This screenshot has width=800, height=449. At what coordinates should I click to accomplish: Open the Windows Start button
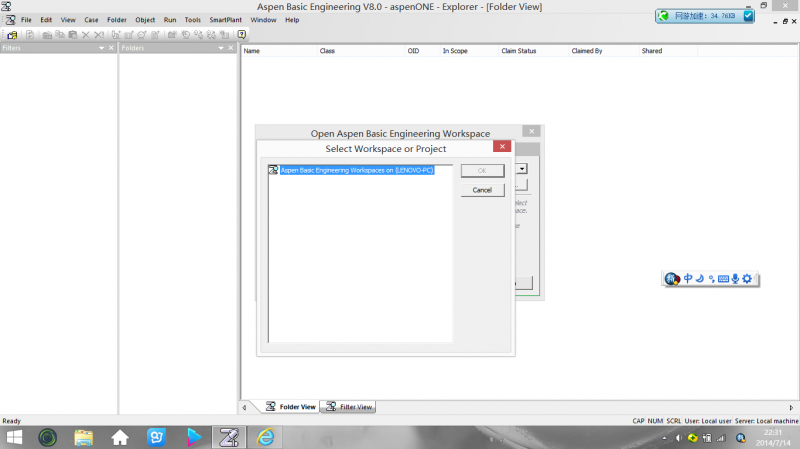tap(14, 437)
